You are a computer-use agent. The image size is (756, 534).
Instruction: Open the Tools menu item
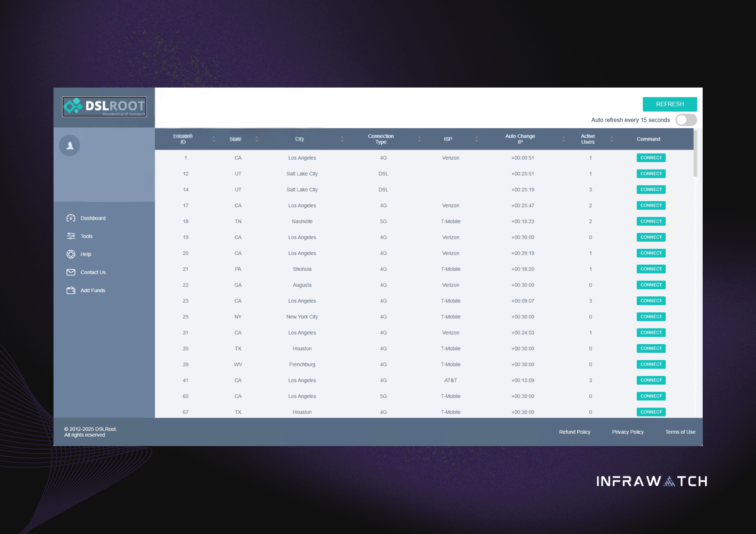(x=86, y=236)
